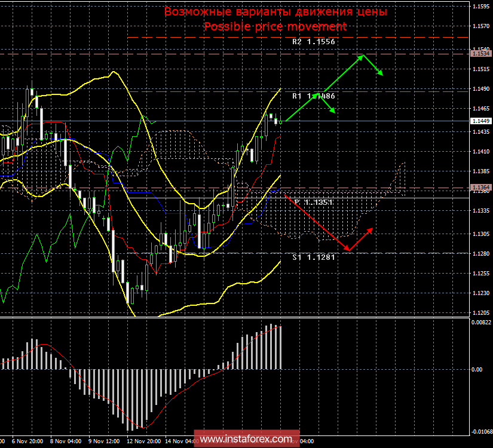This screenshot has height=448, width=493.
Task: Click the 1.1595 price axis value
Action: click(x=481, y=6)
